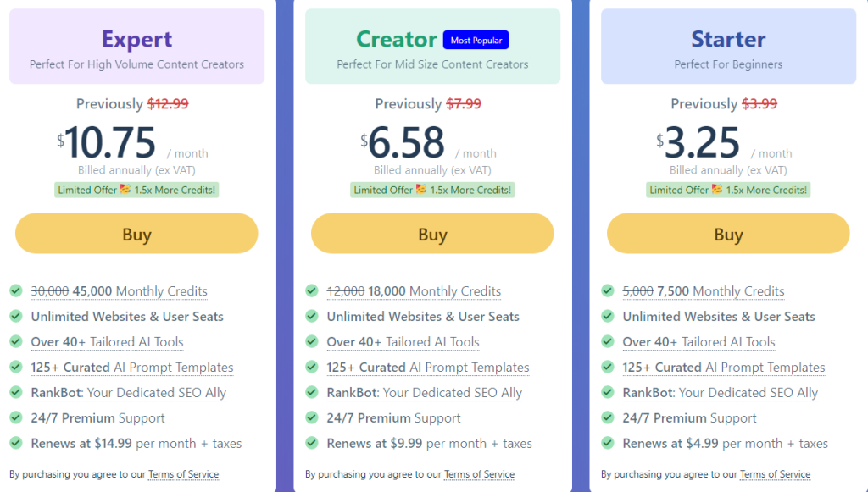Click the checkmark beside Starter's Renews at $4.99
Image resolution: width=868 pixels, height=492 pixels.
tap(608, 443)
